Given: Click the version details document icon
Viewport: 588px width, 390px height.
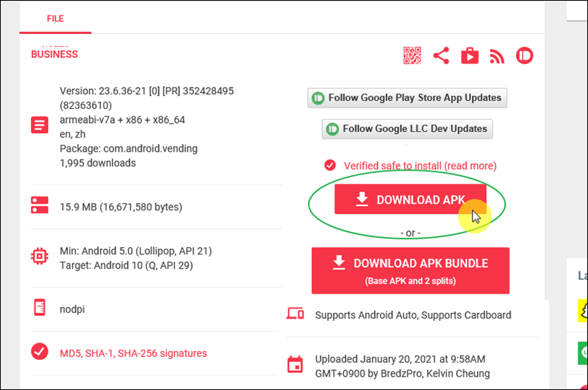Looking at the screenshot, I should coord(40,125).
